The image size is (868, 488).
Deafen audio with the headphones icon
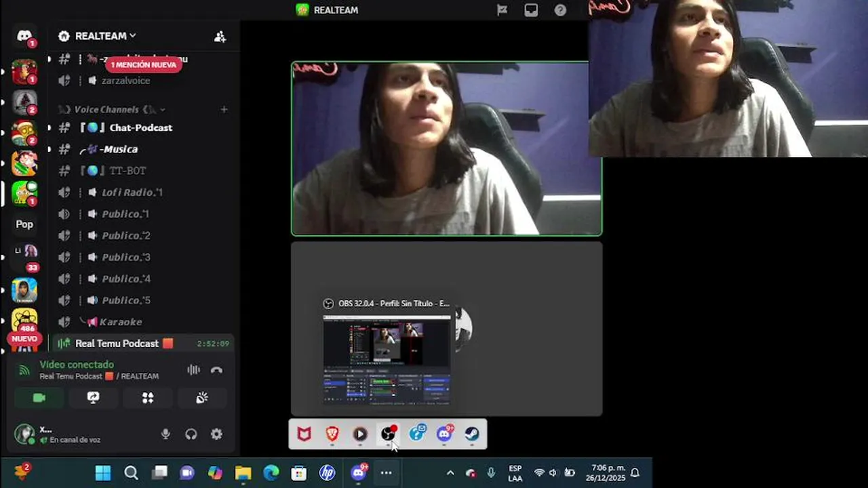pyautogui.click(x=191, y=434)
